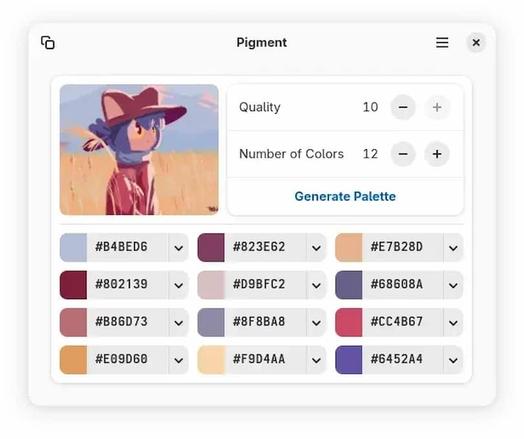Close the Pigment window
524x439 pixels.
pyautogui.click(x=476, y=42)
